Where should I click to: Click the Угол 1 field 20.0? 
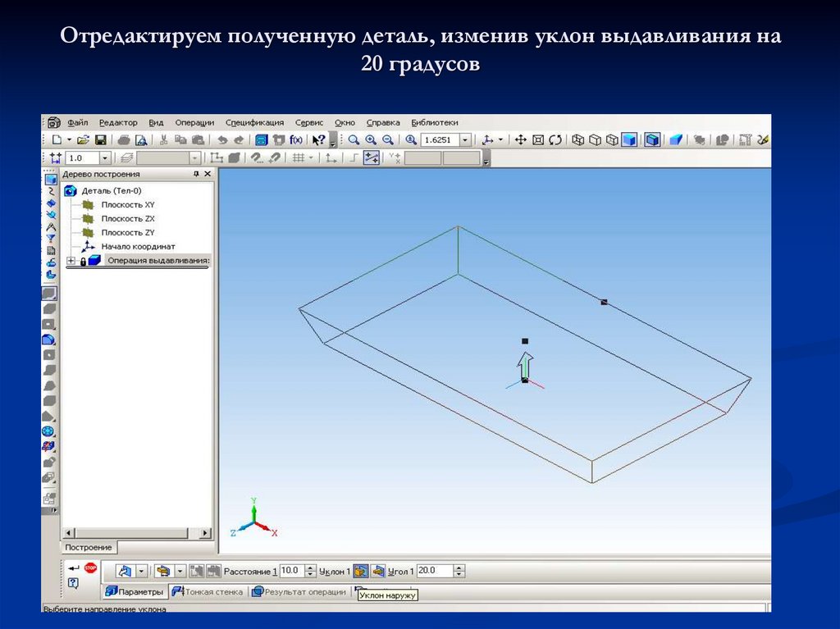435,571
